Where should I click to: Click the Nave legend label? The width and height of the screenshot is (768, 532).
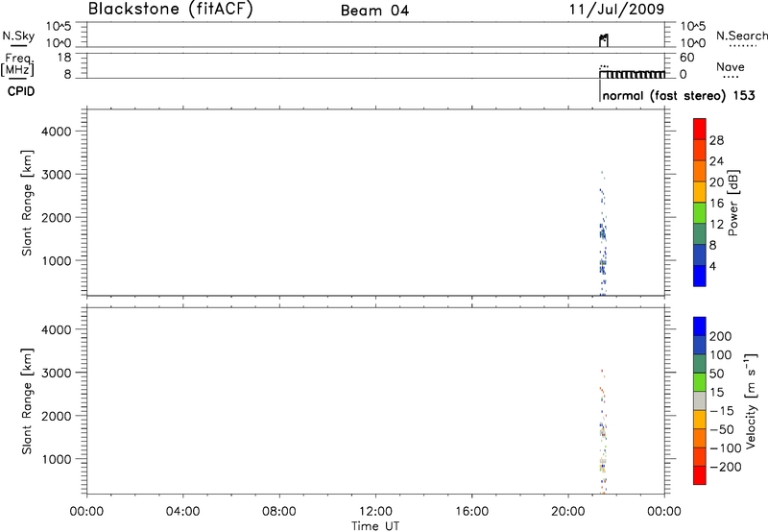pos(730,67)
